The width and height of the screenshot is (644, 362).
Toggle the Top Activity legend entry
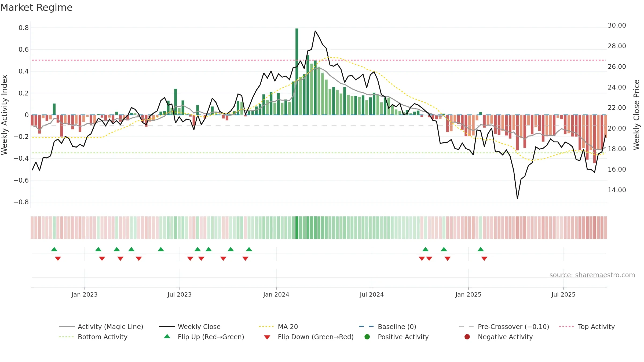(x=587, y=327)
